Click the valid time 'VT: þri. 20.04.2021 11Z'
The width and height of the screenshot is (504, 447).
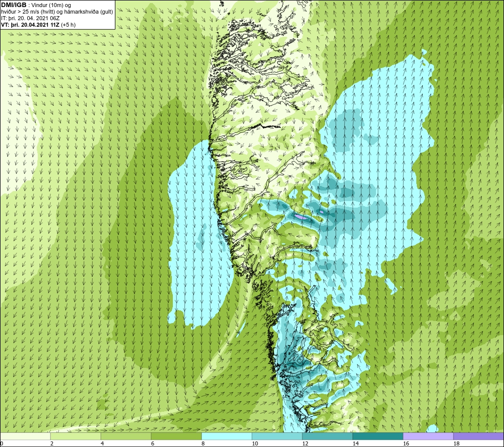[30, 25]
